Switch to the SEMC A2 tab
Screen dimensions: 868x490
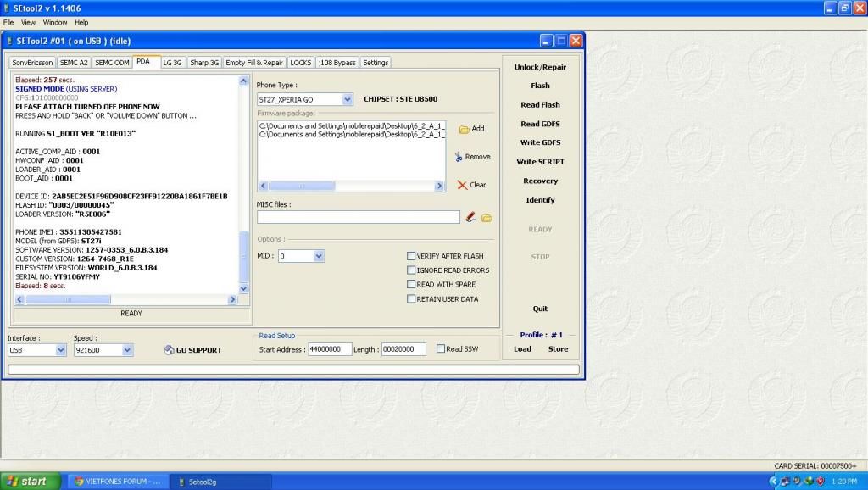coord(74,63)
